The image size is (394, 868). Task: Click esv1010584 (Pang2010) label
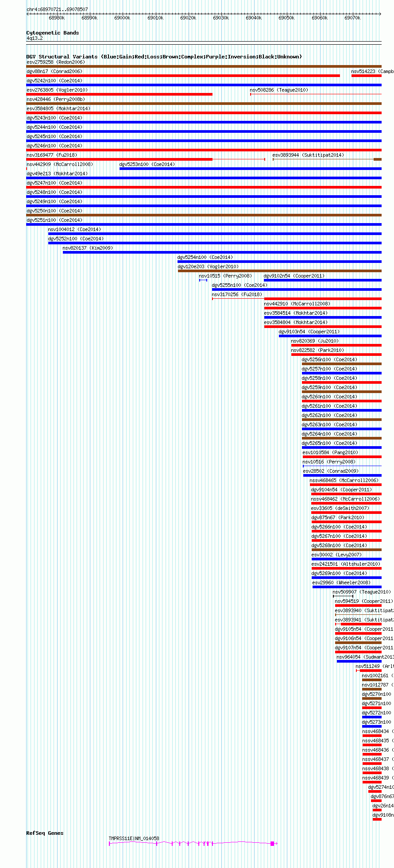pyautogui.click(x=331, y=452)
